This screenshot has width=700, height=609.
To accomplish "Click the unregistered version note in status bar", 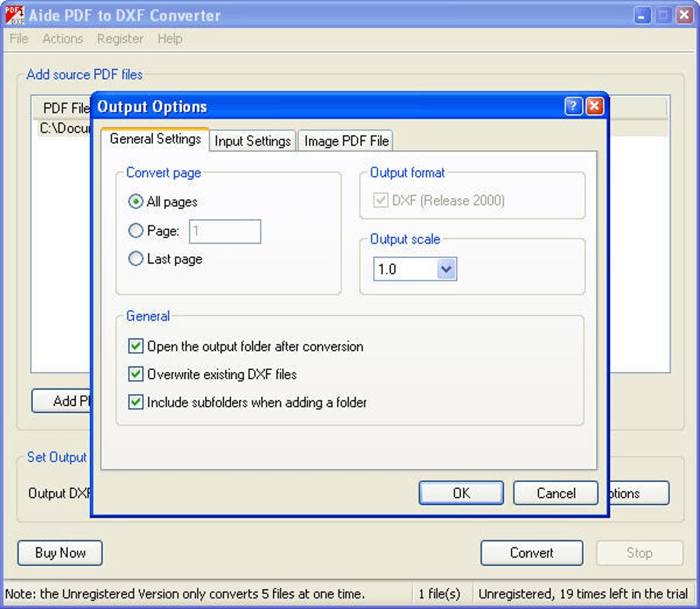I will [185, 594].
